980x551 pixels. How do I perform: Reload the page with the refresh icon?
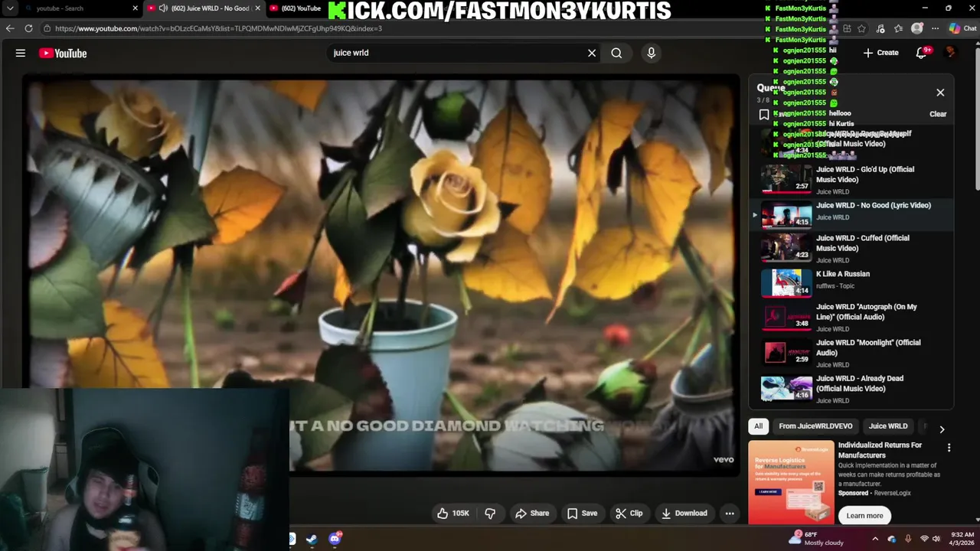[28, 28]
